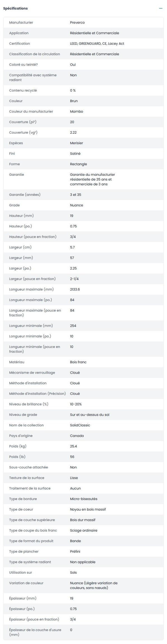The image size is (167, 644).
Task: Click the Matériau value Bois franc
Action: click(78, 362)
